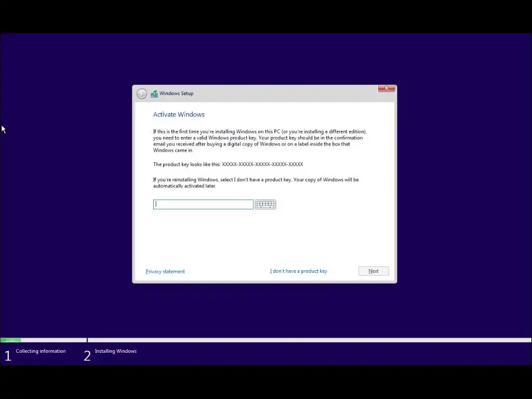This screenshot has height=399, width=532.
Task: Choose I don't have a product key
Action: pos(299,271)
